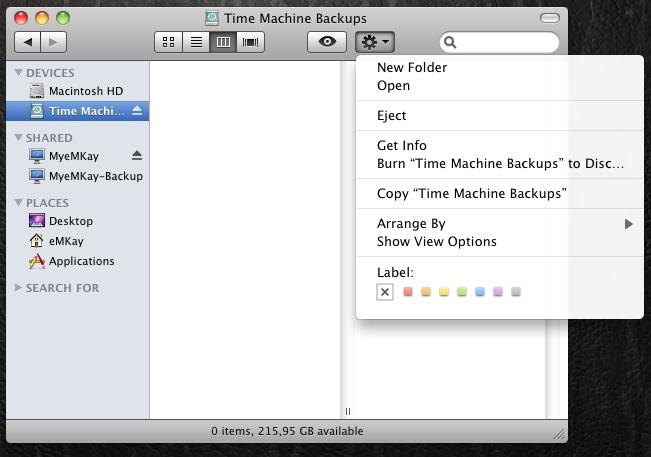Click the DEVICES section header
Screen dimensions: 651x457
(x=50, y=73)
